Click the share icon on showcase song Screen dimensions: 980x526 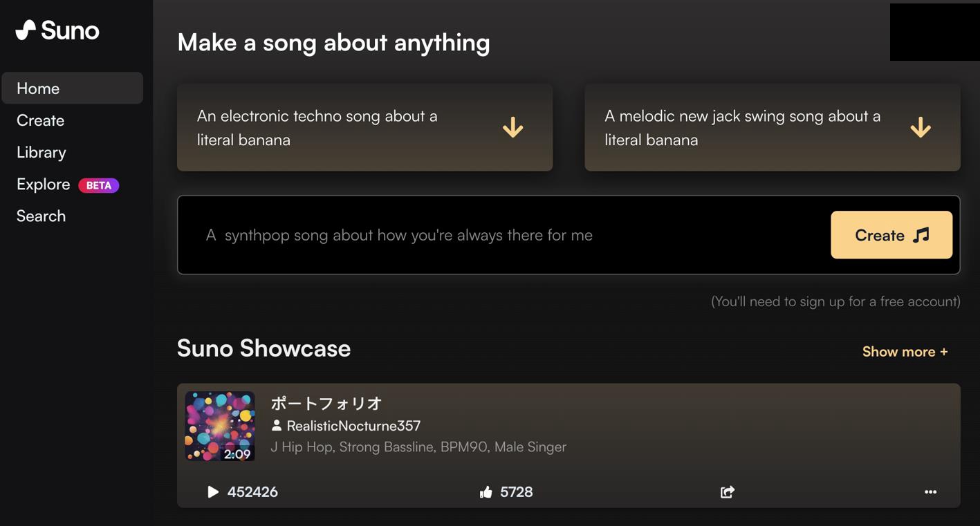coord(727,491)
